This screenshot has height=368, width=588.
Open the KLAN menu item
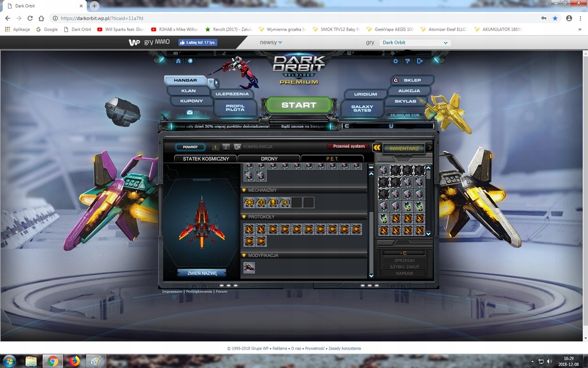(x=188, y=91)
